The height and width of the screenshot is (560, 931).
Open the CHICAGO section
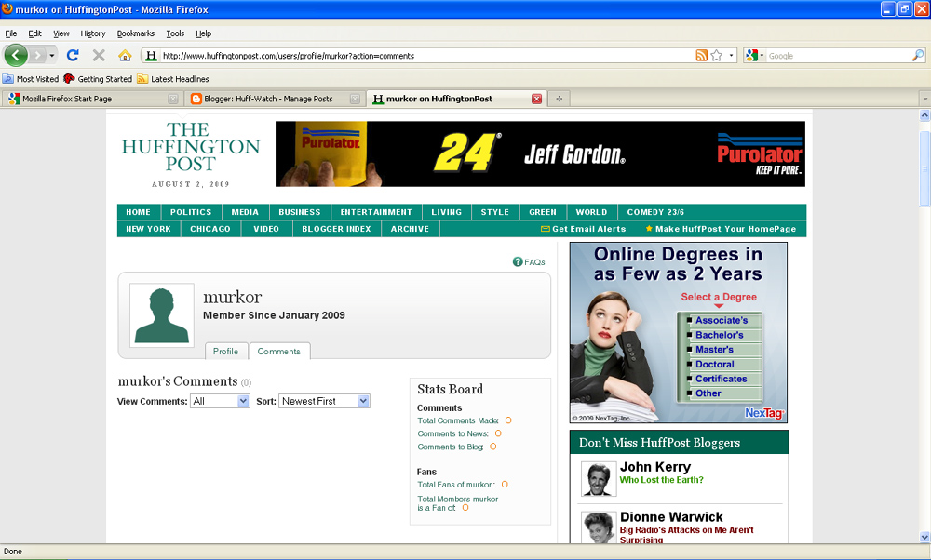point(210,229)
